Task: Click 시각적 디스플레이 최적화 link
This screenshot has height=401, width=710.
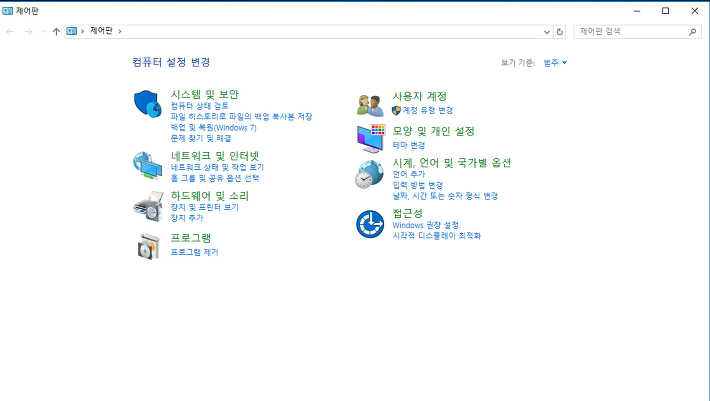Action: point(437,236)
